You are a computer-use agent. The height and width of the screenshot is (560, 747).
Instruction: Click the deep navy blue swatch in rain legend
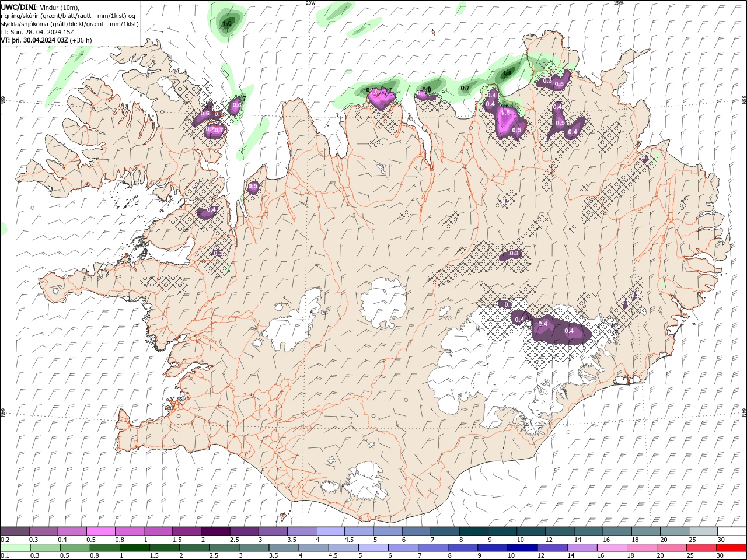coord(522,548)
